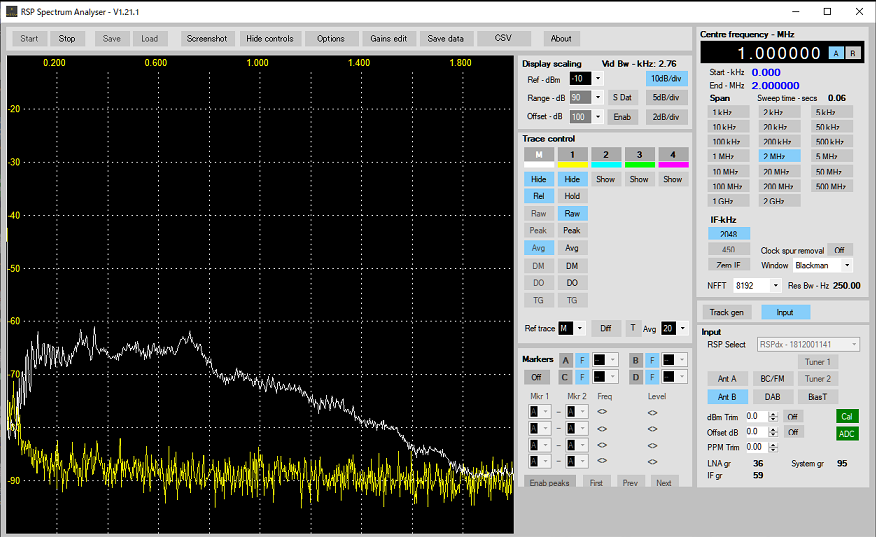Viewport: 876px width, 537px height.
Task: Select trace 3 button
Action: (639, 155)
